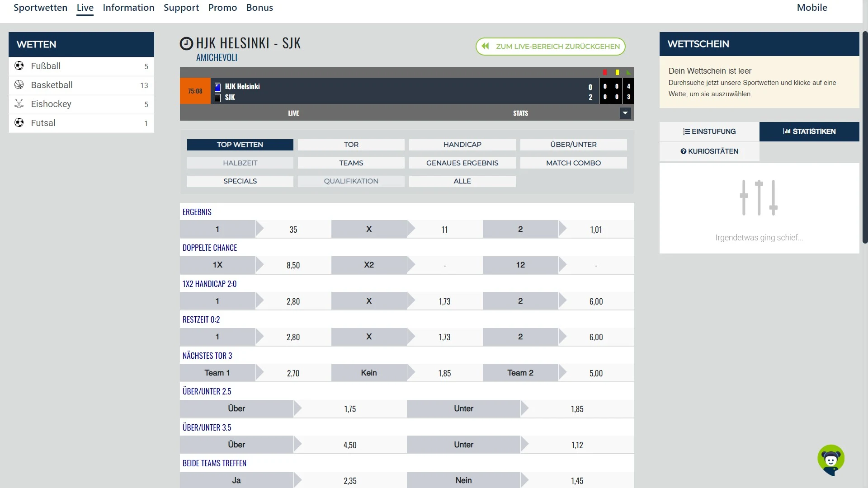Viewport: 868px width, 488px height.
Task: Select the Genaues Ergebnis filter
Action: [x=462, y=163]
